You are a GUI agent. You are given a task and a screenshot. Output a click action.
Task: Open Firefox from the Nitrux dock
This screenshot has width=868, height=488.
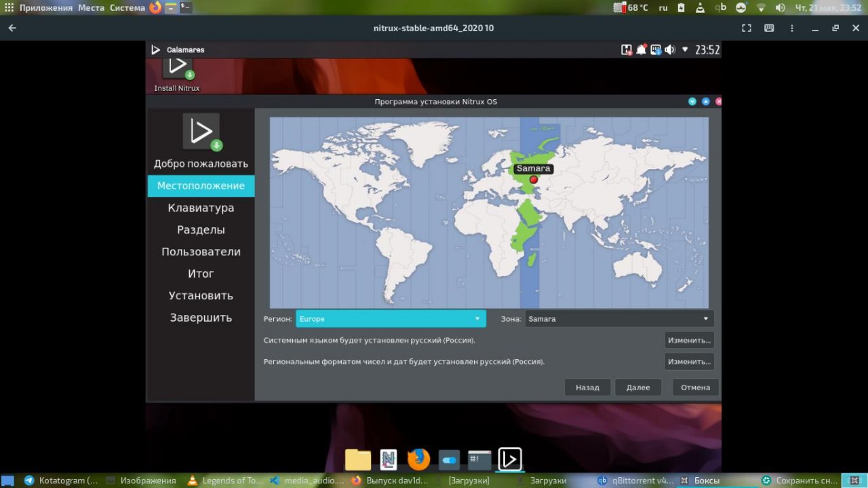point(419,459)
